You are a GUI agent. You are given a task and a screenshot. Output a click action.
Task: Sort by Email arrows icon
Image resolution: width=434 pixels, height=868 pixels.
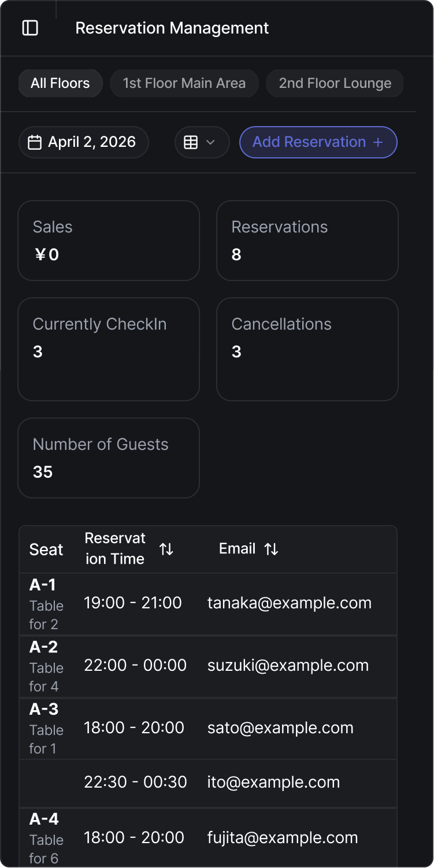pos(271,549)
